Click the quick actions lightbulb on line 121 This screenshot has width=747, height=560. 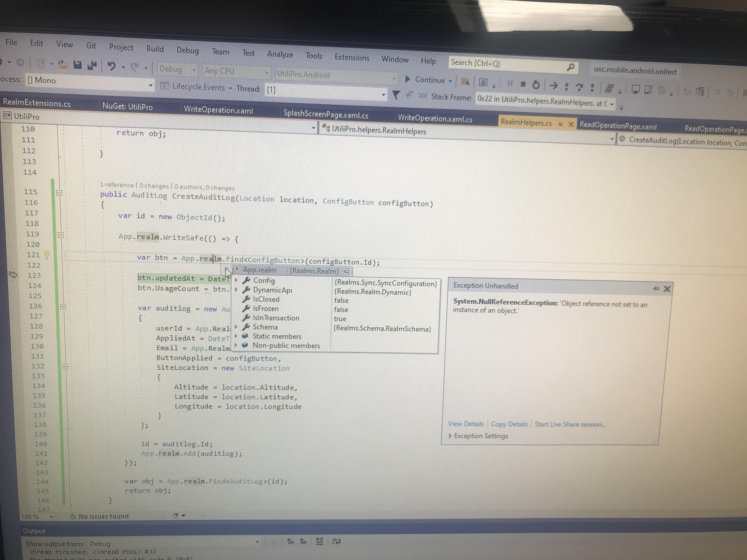pos(47,255)
